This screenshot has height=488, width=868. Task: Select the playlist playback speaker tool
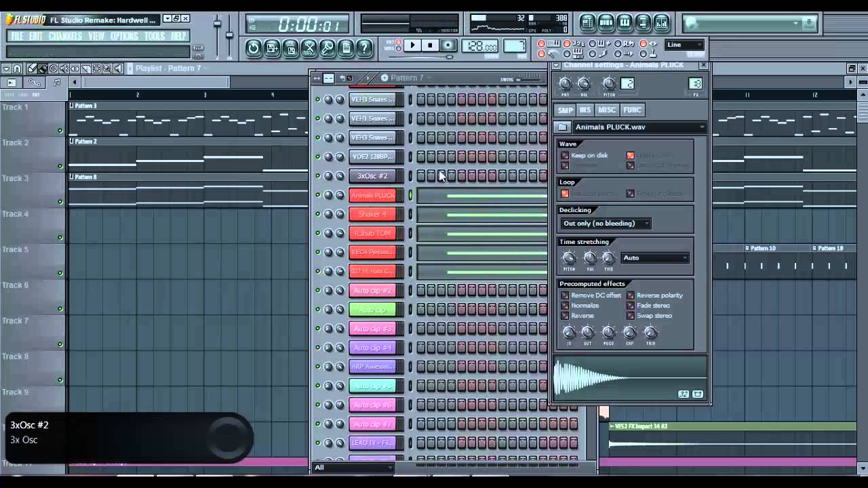(x=118, y=68)
